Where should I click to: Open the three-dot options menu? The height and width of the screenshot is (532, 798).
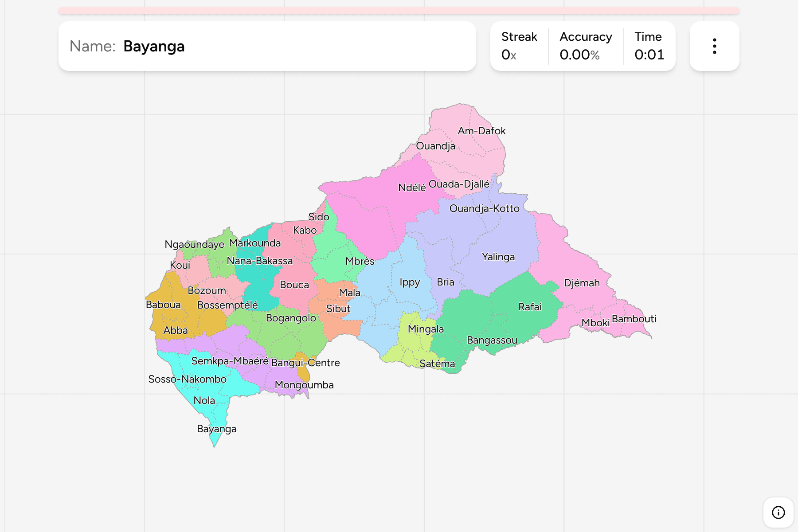(x=714, y=46)
